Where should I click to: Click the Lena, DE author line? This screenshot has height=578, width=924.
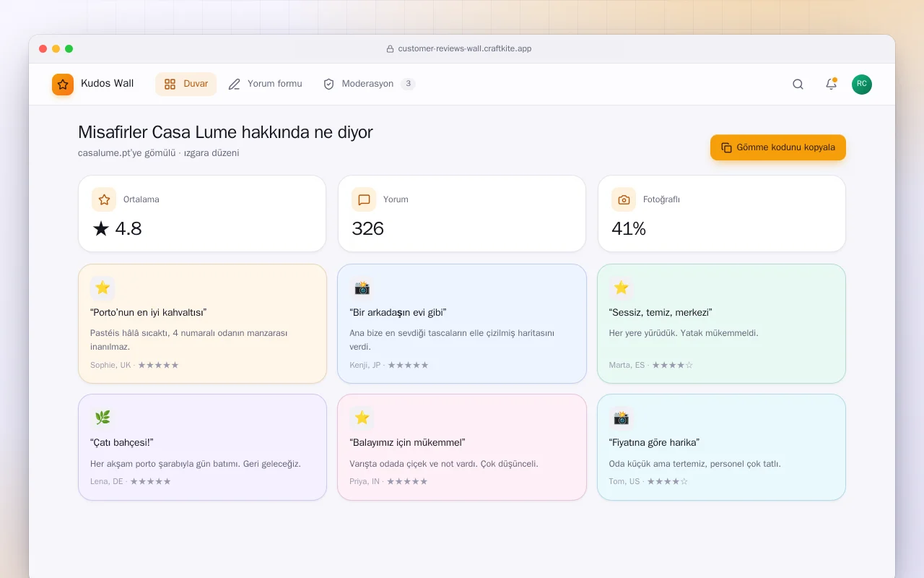131,481
